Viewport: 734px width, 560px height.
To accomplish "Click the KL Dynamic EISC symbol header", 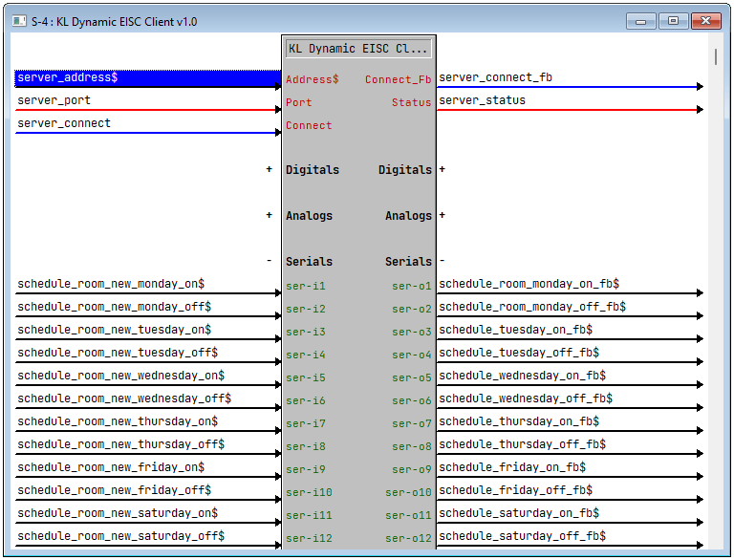I will (x=358, y=48).
